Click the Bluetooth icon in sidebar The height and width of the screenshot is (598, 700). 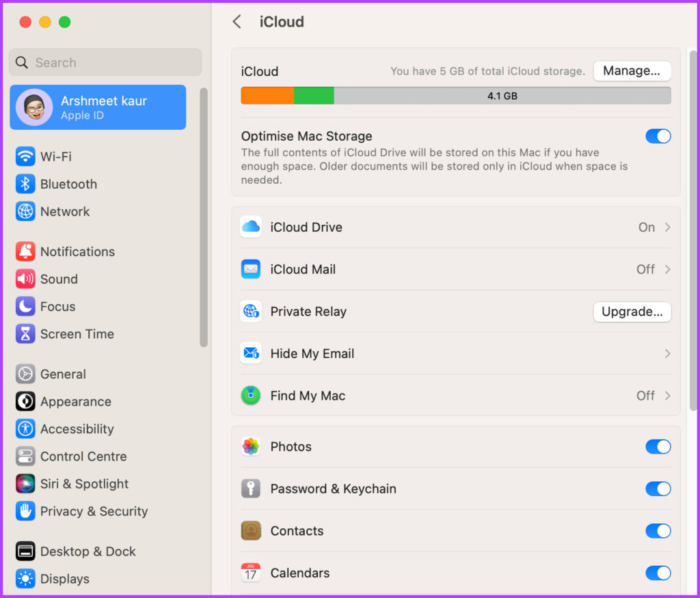(25, 184)
